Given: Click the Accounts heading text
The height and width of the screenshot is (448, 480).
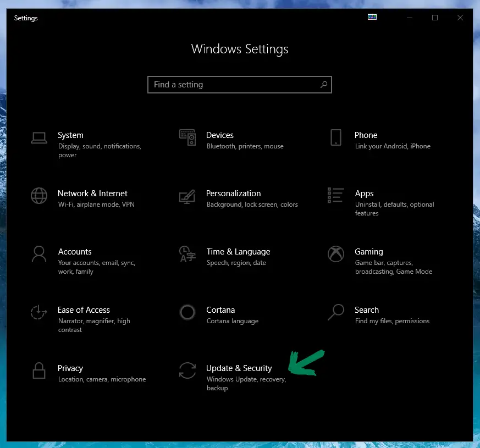Looking at the screenshot, I should tap(75, 252).
